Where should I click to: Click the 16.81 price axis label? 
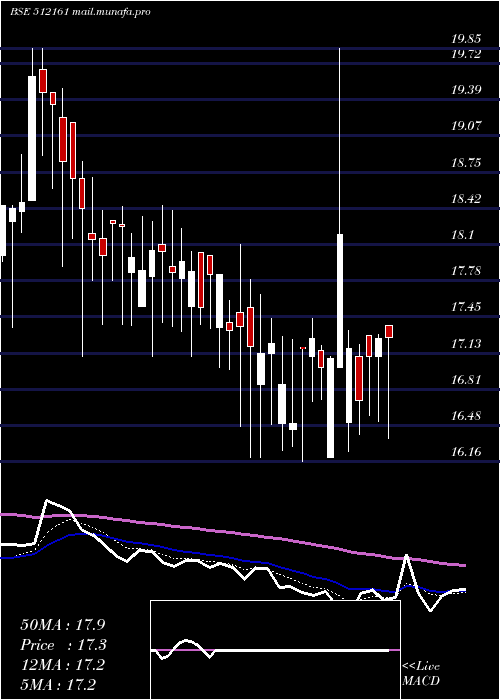[466, 380]
